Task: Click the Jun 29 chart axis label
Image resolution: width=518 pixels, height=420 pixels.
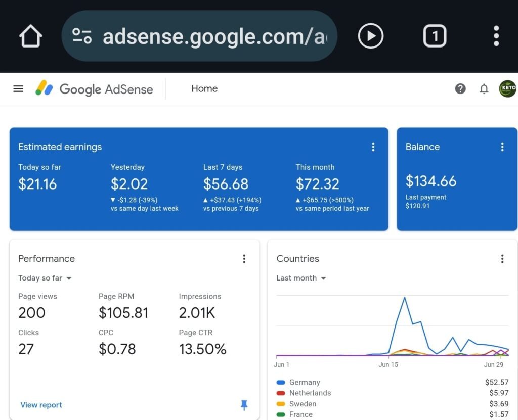Action: [494, 365]
